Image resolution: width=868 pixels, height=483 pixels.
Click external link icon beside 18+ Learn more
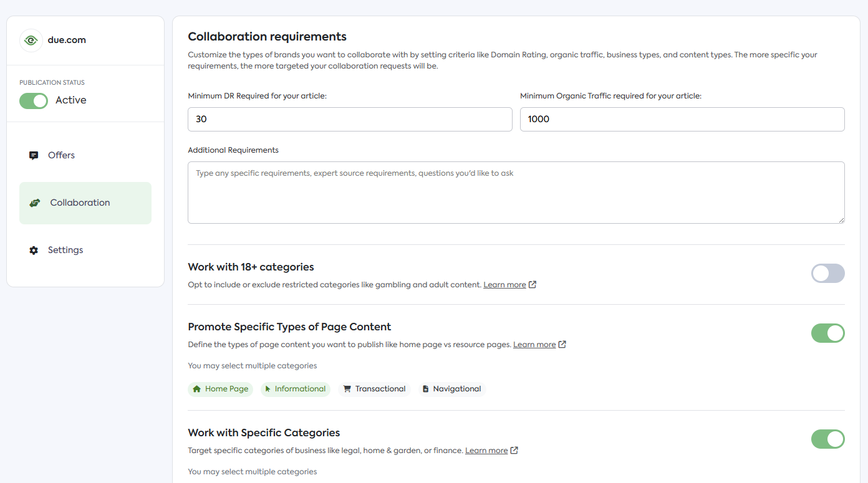pos(533,285)
